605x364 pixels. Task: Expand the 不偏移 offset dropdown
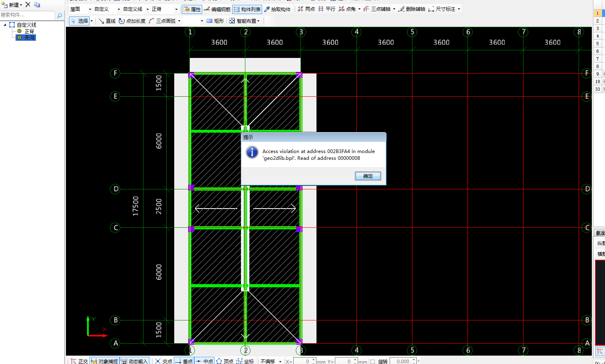(x=271, y=361)
